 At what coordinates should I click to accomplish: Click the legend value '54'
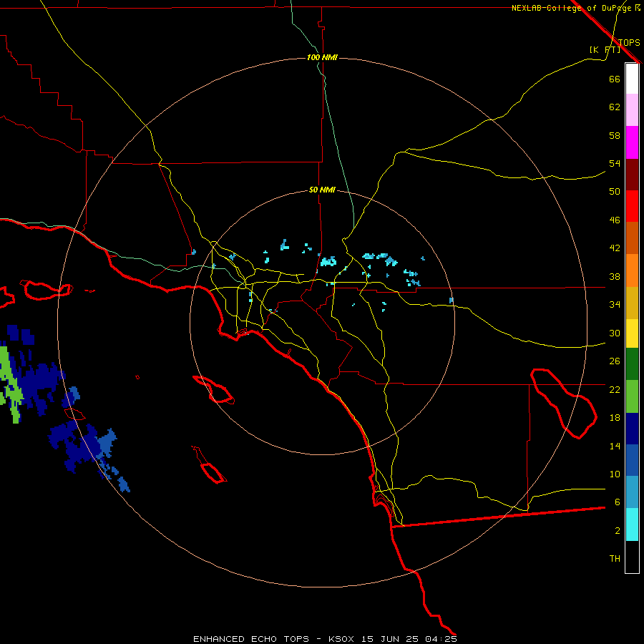615,163
